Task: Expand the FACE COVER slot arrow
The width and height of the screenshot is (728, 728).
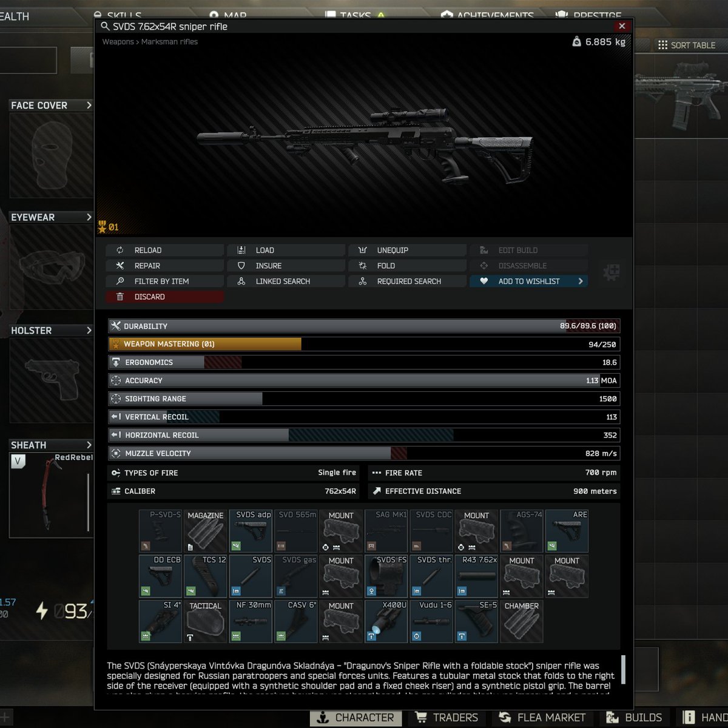Action: (x=89, y=105)
